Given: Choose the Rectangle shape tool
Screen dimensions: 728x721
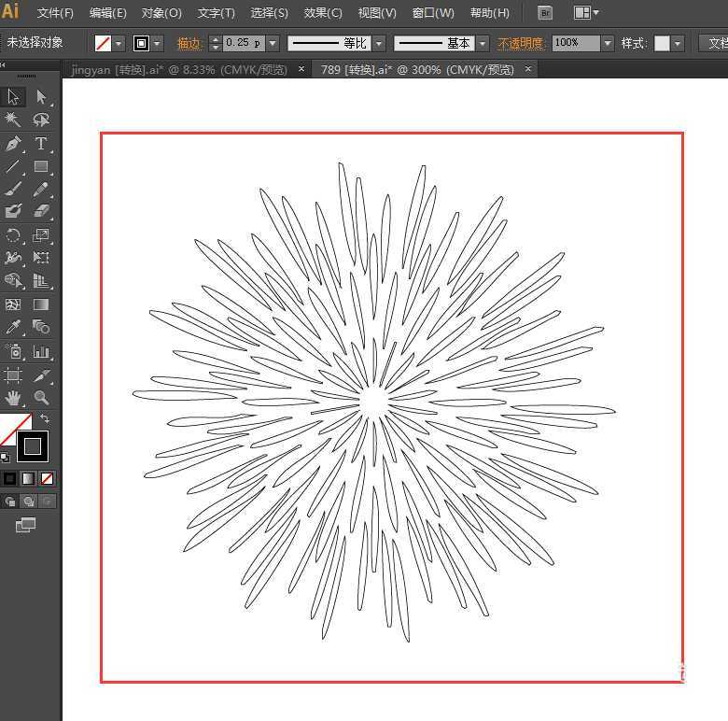Looking at the screenshot, I should coord(41,167).
